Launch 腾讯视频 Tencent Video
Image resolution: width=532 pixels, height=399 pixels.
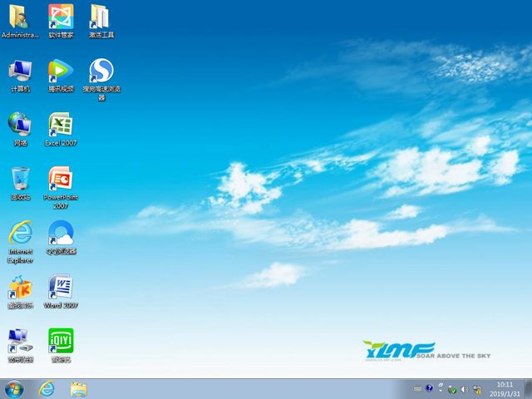(60, 71)
